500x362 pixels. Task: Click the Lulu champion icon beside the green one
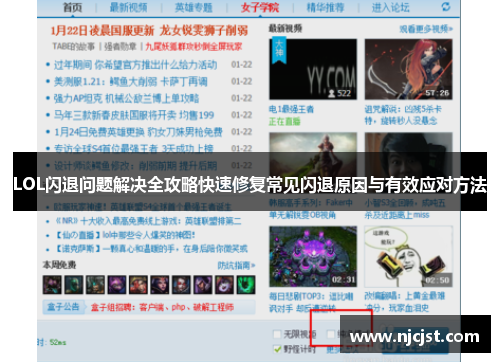(224, 285)
